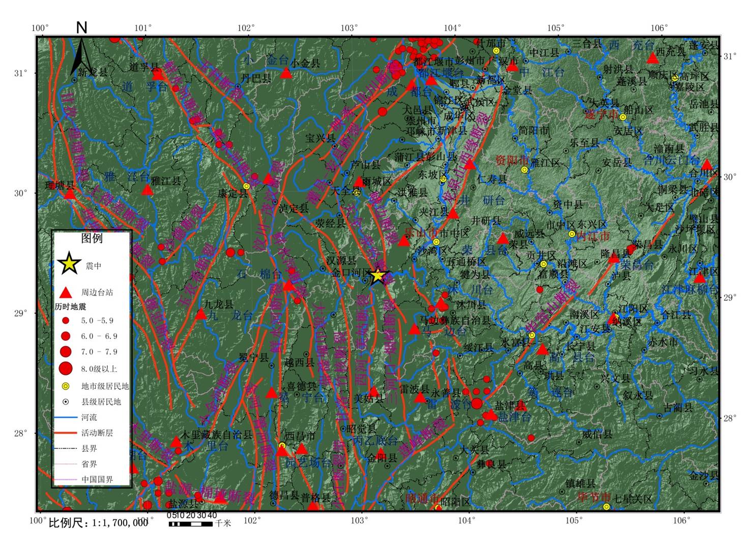Click the yellow epicenter star in the legend
The height and width of the screenshot is (548, 756).
tap(69, 264)
